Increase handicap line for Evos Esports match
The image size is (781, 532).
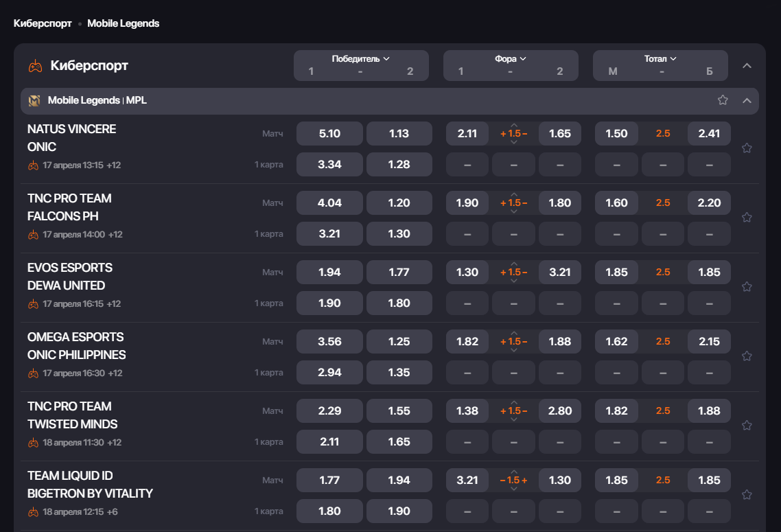(x=514, y=264)
